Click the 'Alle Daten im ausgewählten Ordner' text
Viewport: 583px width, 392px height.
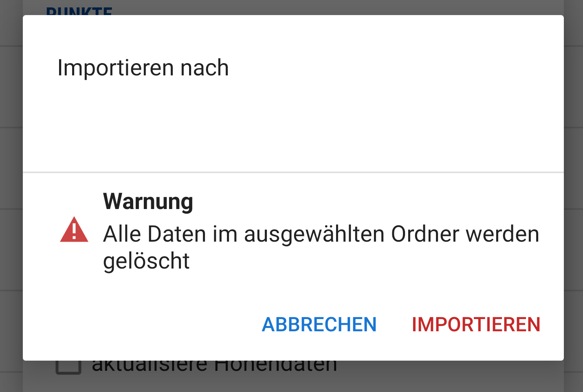pos(244,234)
